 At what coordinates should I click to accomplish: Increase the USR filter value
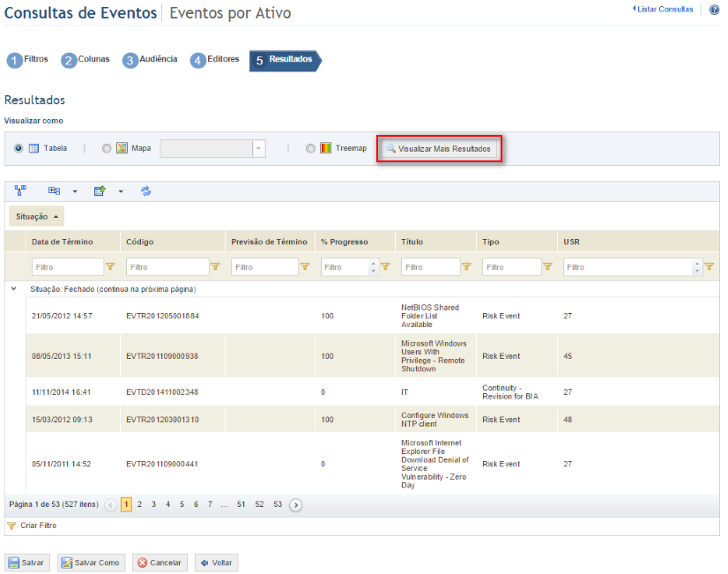coord(697,264)
